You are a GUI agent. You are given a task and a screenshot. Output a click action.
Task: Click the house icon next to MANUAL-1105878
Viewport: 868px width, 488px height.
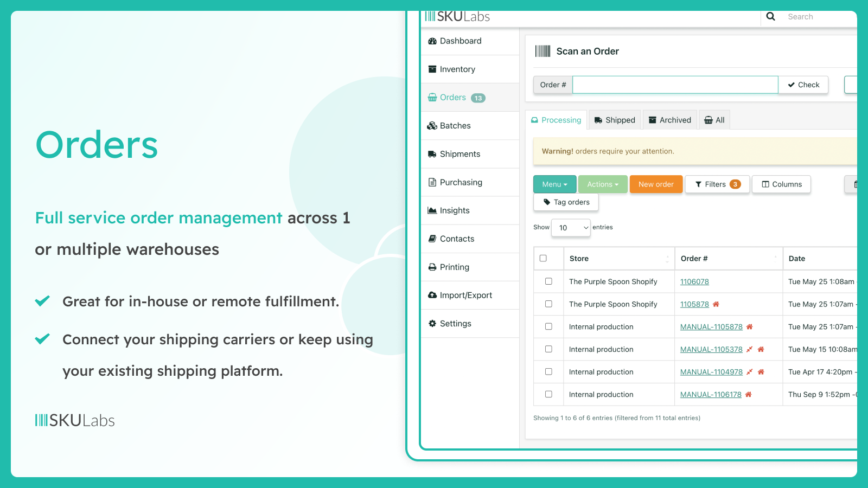tap(749, 326)
